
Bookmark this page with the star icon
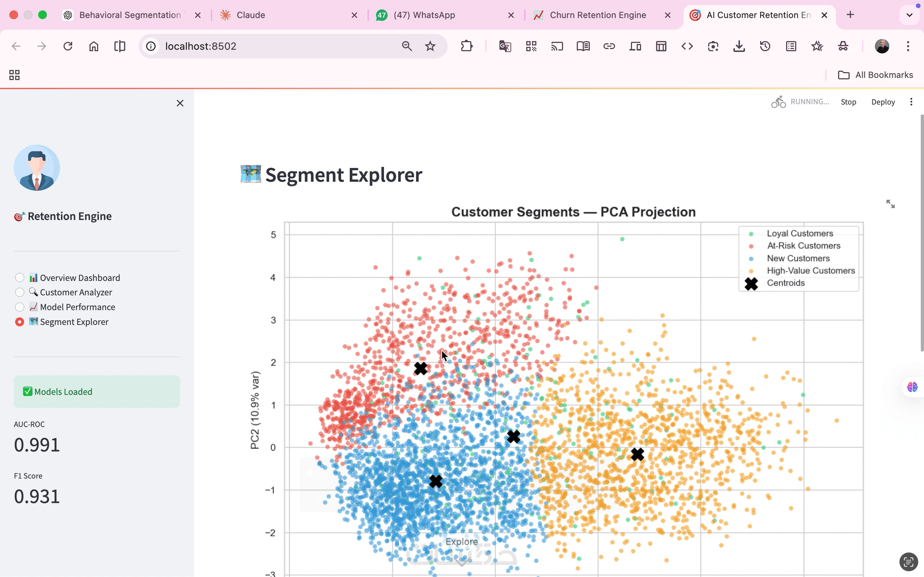click(x=430, y=47)
